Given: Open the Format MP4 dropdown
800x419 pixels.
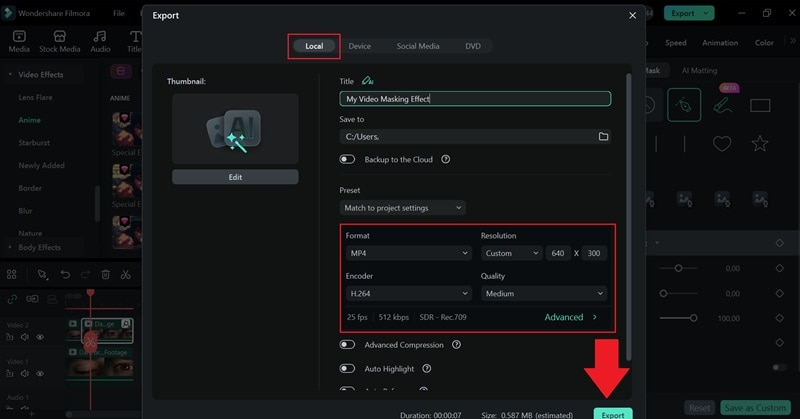Looking at the screenshot, I should [408, 253].
